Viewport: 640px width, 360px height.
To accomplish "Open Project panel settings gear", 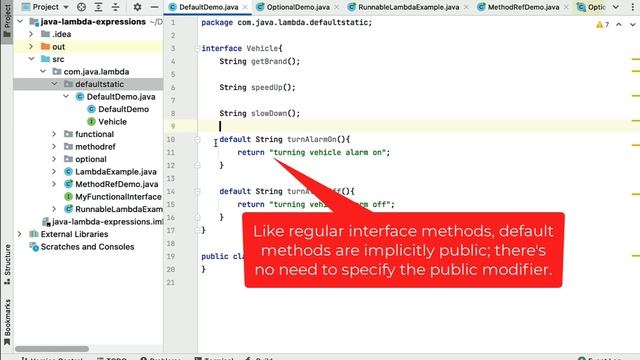I will [137, 7].
